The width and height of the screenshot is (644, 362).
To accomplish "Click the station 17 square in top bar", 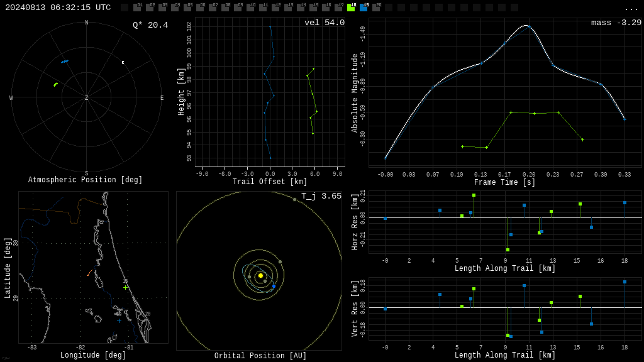I will [x=338, y=8].
